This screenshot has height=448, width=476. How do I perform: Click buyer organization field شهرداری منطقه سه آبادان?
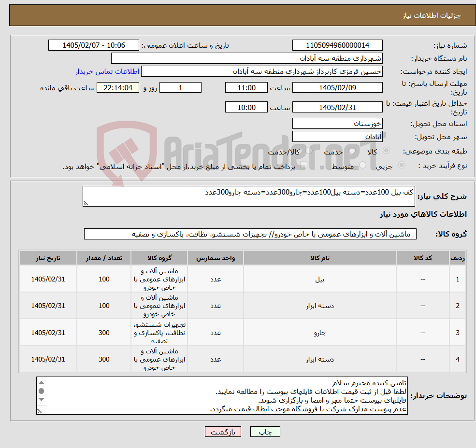point(247,58)
